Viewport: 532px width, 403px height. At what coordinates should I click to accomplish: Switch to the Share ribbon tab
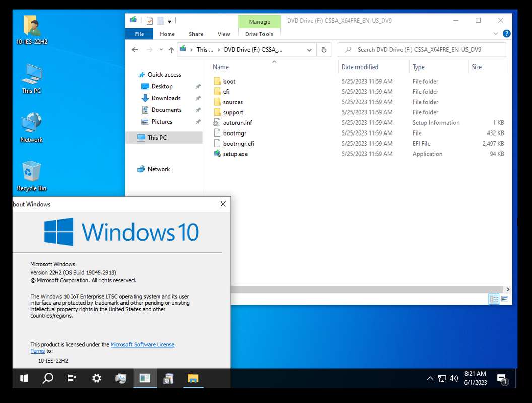(x=196, y=34)
